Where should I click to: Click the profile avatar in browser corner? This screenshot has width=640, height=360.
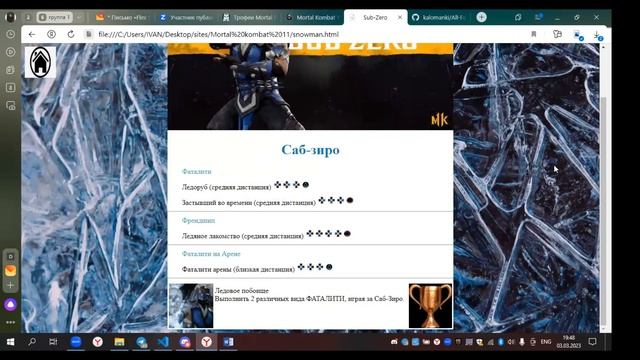click(10, 17)
